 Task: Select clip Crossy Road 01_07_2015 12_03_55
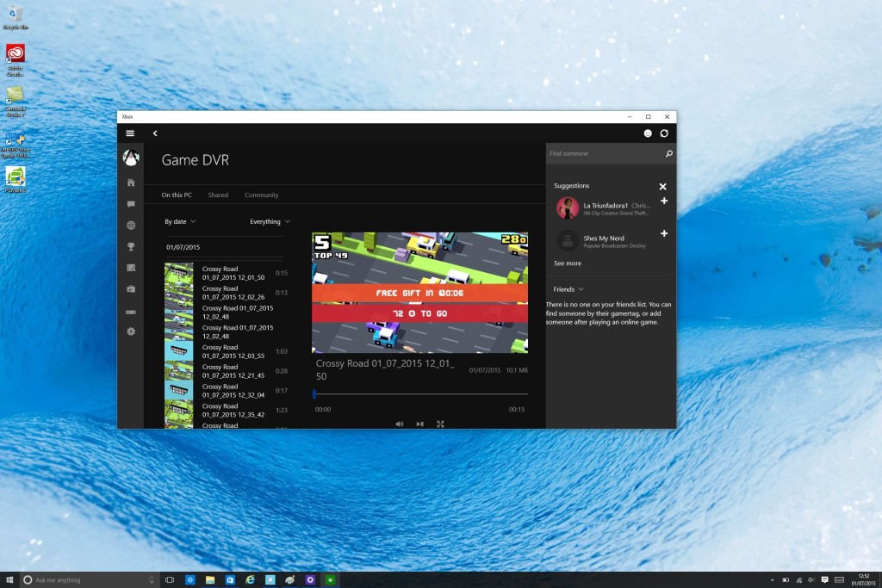pos(227,351)
